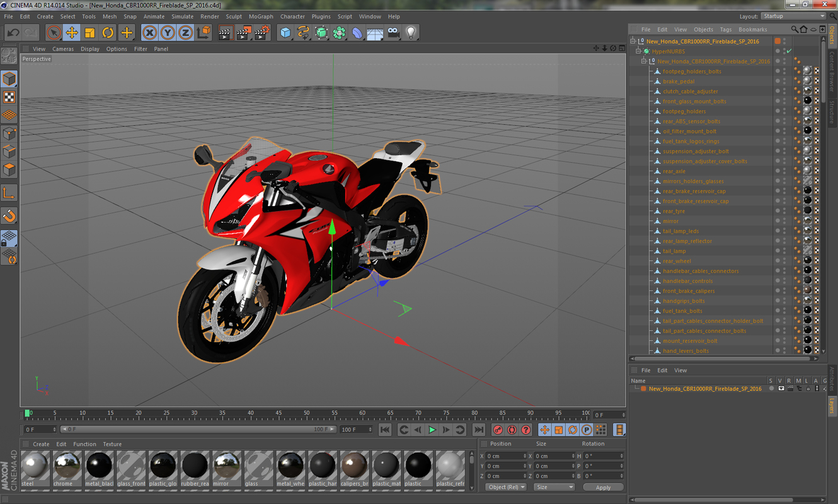This screenshot has height=504, width=838.
Task: Select the Scale tool
Action: tap(89, 32)
